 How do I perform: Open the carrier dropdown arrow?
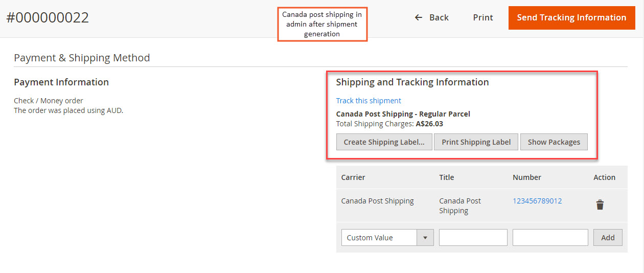coord(425,238)
